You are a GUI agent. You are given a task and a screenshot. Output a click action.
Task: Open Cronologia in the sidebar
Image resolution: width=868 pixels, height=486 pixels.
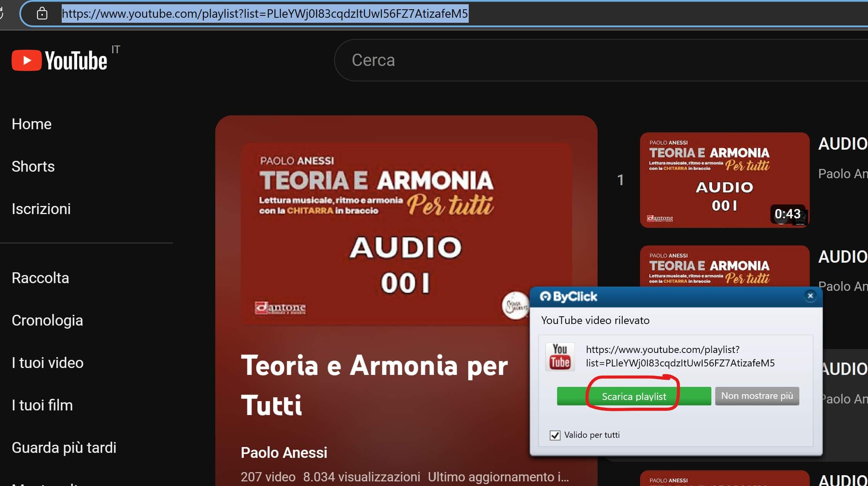coord(47,321)
